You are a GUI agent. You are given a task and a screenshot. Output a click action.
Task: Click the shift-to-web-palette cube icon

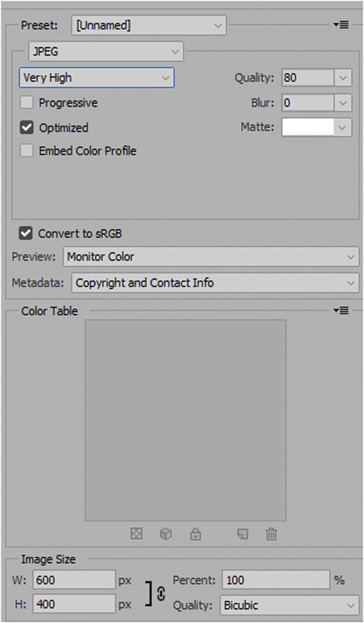pyautogui.click(x=166, y=534)
